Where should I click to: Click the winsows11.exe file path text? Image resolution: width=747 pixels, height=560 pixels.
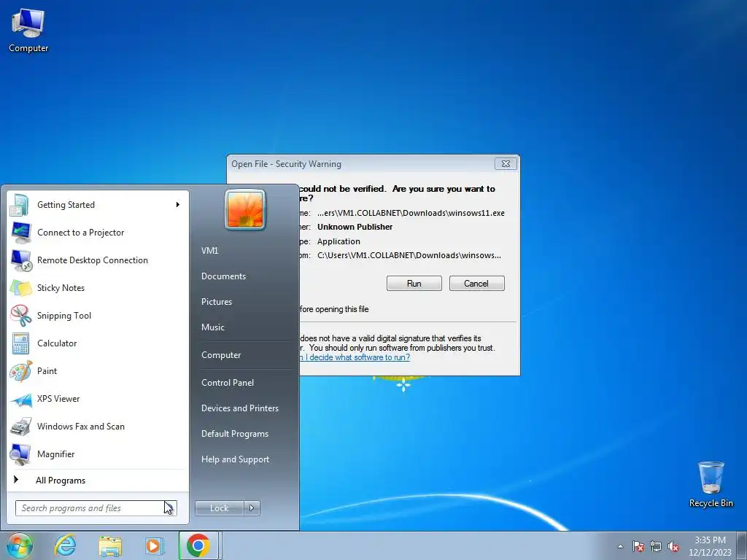click(411, 214)
